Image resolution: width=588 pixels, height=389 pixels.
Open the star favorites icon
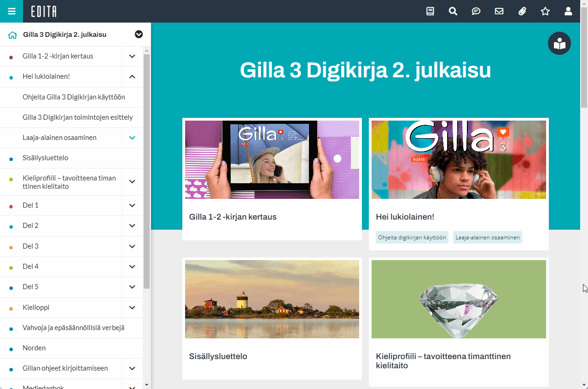545,11
